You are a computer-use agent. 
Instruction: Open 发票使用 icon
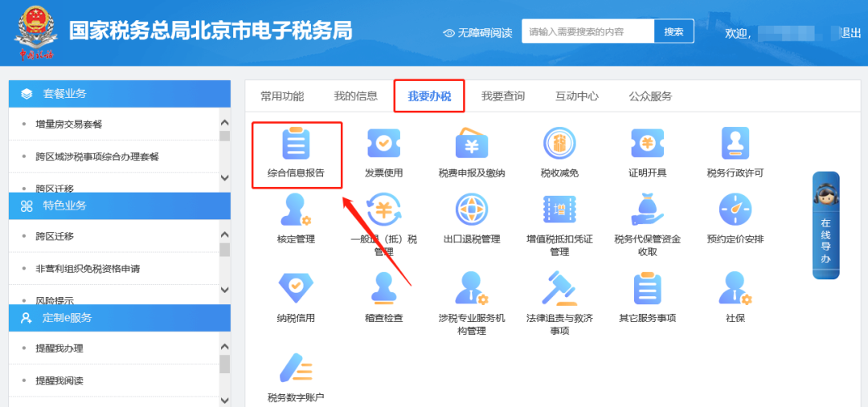383,143
